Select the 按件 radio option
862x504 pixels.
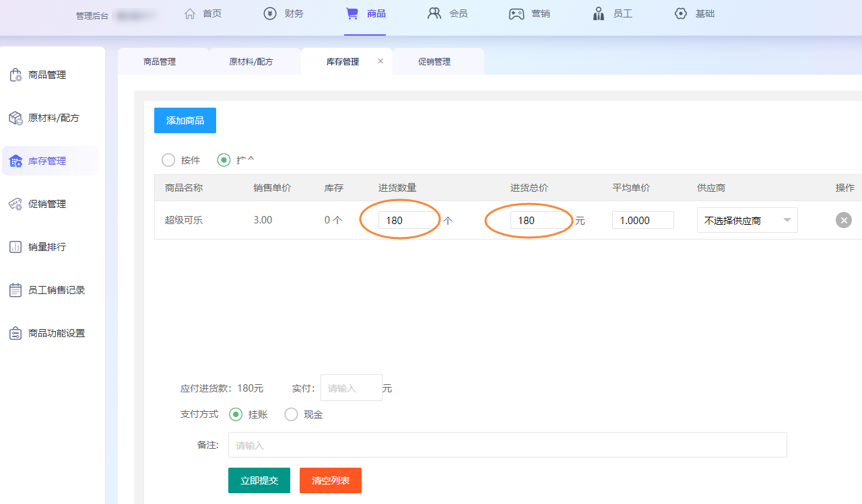coord(168,160)
